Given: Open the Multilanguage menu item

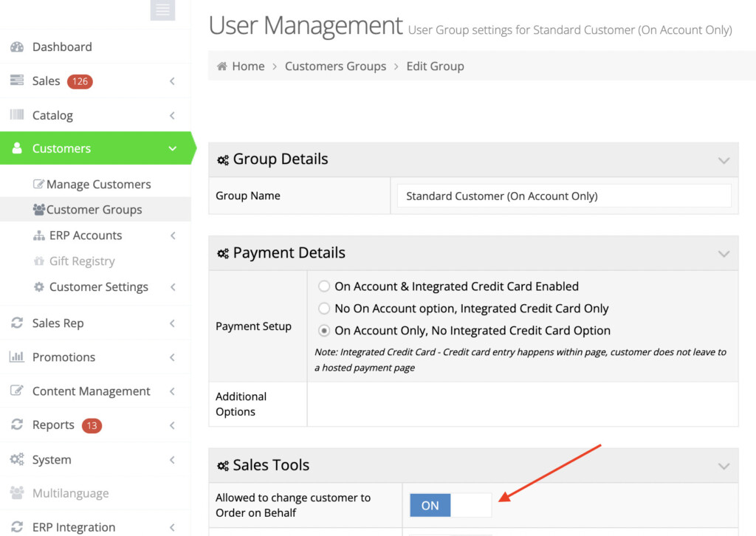Looking at the screenshot, I should (95, 493).
